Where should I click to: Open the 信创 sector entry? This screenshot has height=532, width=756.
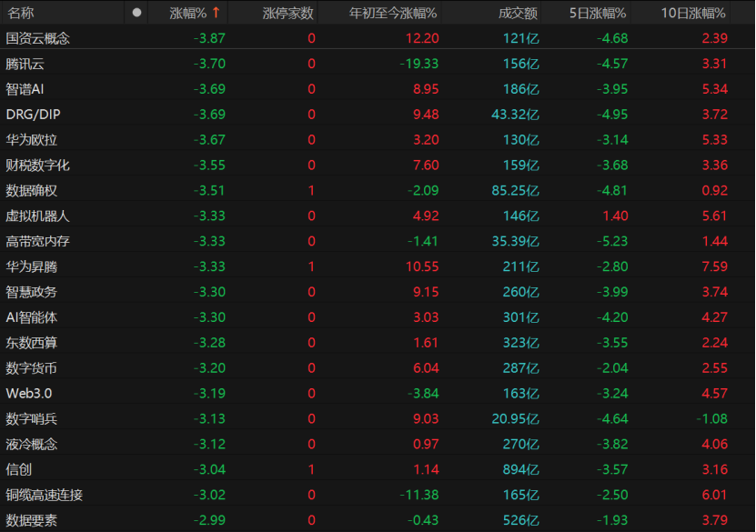coord(18,470)
